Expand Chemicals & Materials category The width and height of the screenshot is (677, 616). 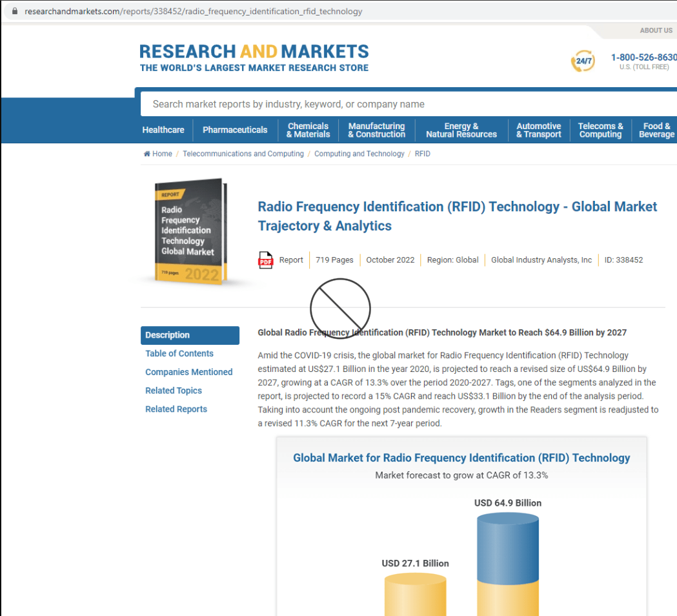[x=308, y=130]
